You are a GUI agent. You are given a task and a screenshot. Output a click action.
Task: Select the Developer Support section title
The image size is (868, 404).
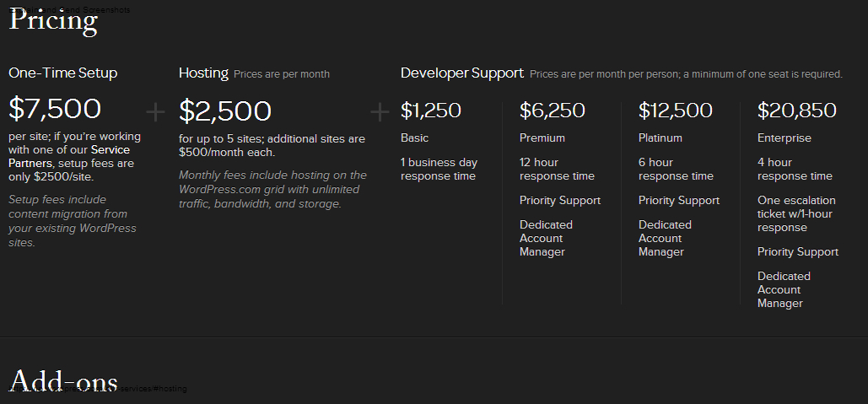pos(462,73)
